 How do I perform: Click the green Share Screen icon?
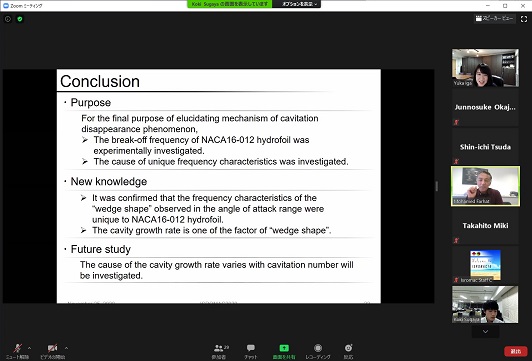pyautogui.click(x=284, y=348)
